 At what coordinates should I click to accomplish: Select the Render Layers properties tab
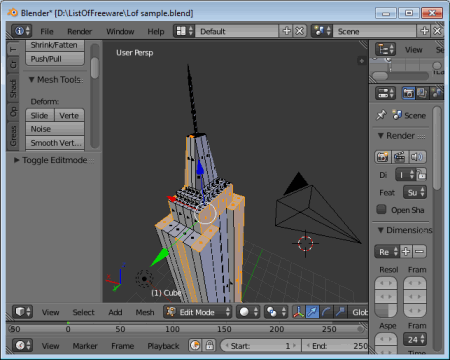(x=422, y=93)
